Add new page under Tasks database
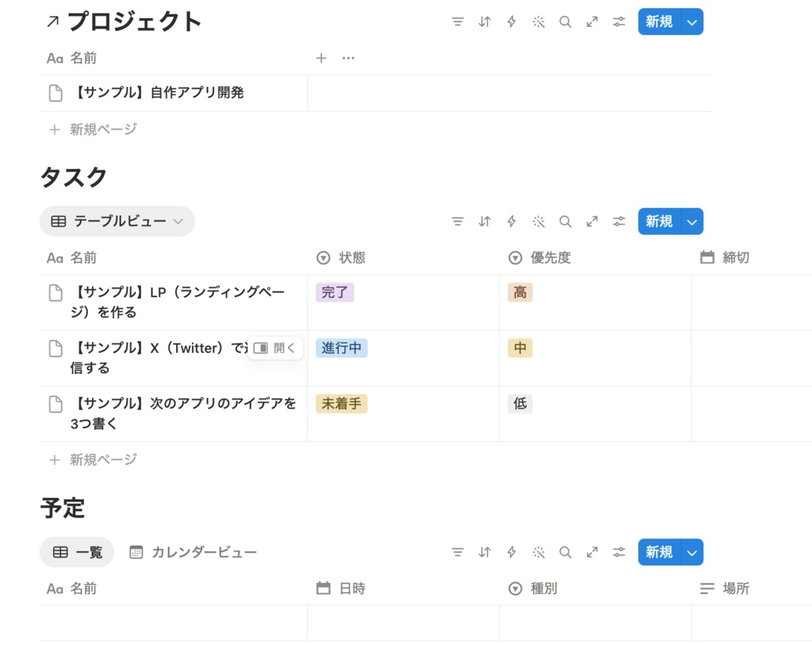This screenshot has height=651, width=812. click(94, 460)
